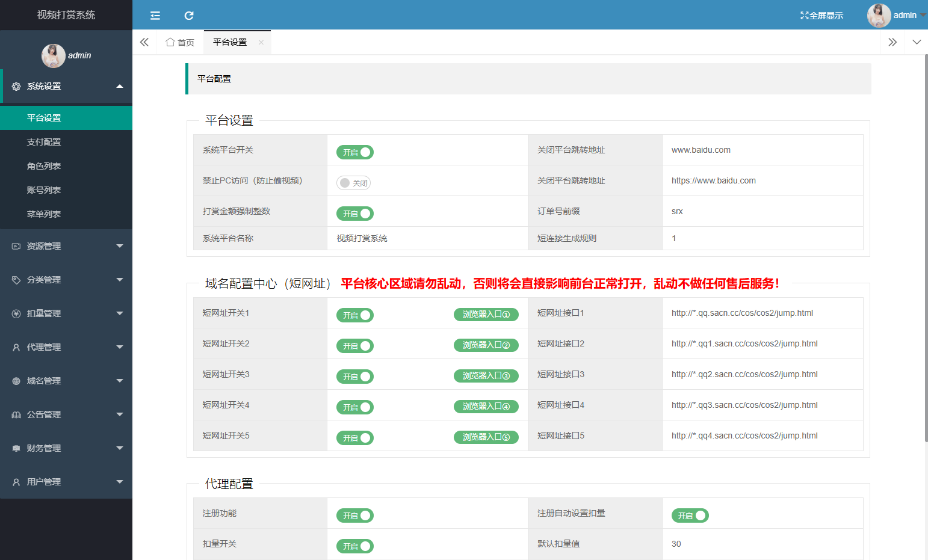Click the 财务管理 icon
The image size is (928, 560).
coord(16,448)
